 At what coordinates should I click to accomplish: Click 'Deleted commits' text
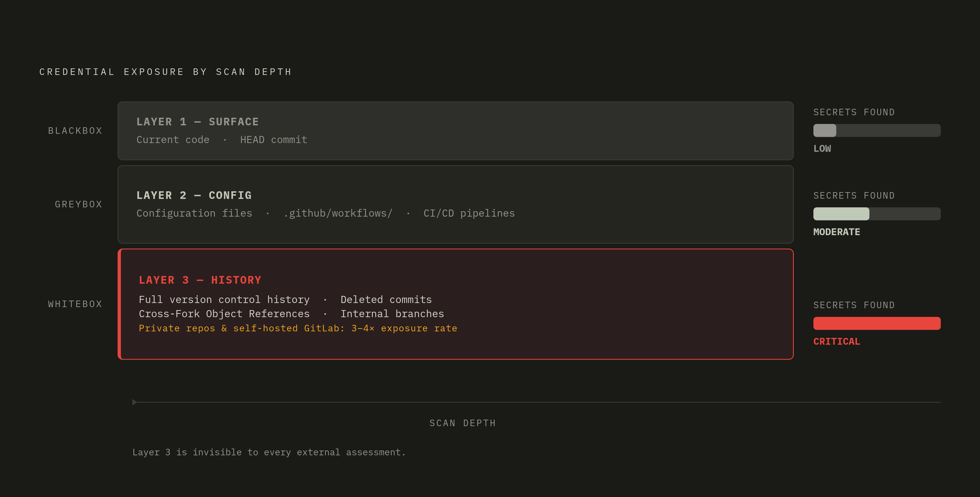pyautogui.click(x=386, y=300)
